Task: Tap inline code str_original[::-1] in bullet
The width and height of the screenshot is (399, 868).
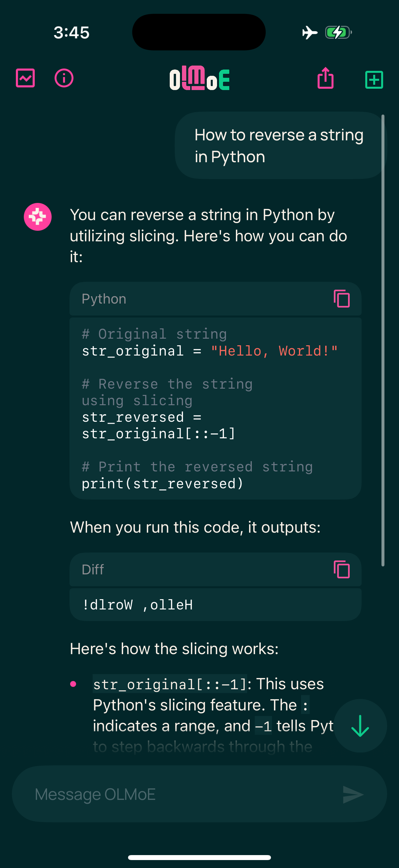Action: coord(170,684)
